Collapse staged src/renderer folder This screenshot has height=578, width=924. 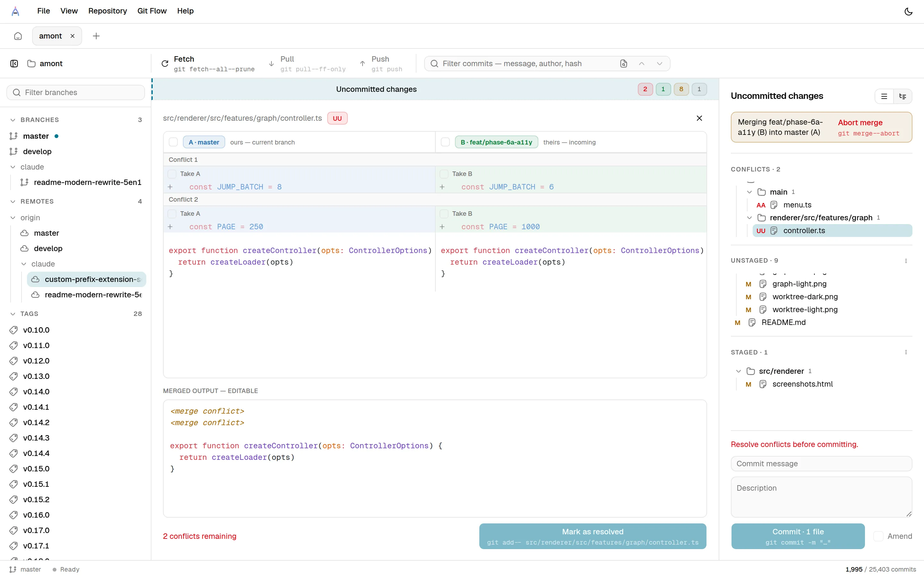(x=739, y=371)
